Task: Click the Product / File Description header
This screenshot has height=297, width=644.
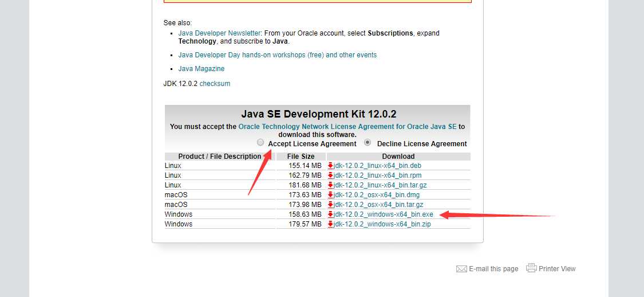Action: point(220,157)
